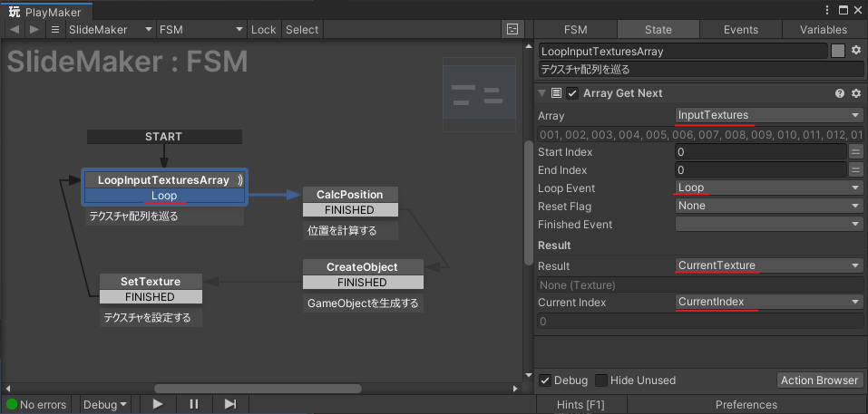Switch to the Variables tab
This screenshot has height=414, width=868.
tap(823, 30)
